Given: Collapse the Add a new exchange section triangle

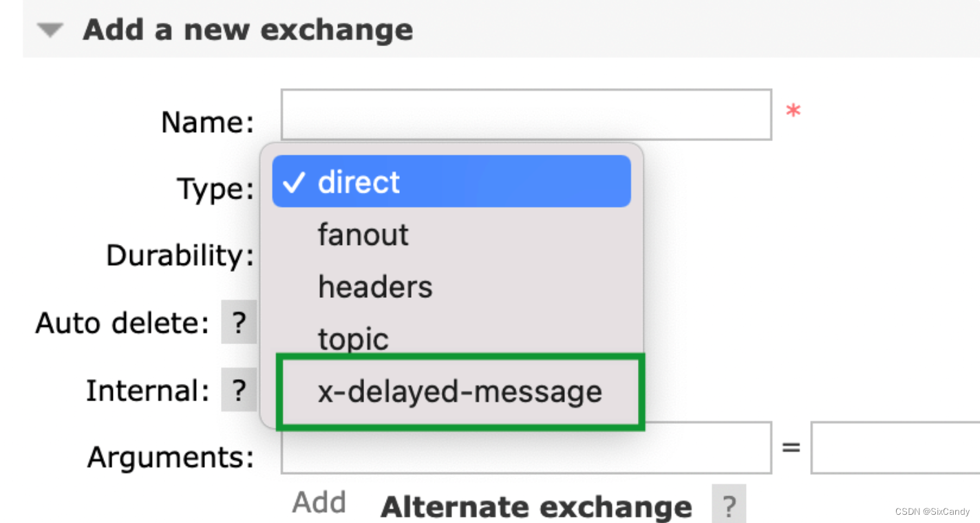Looking at the screenshot, I should 50,30.
